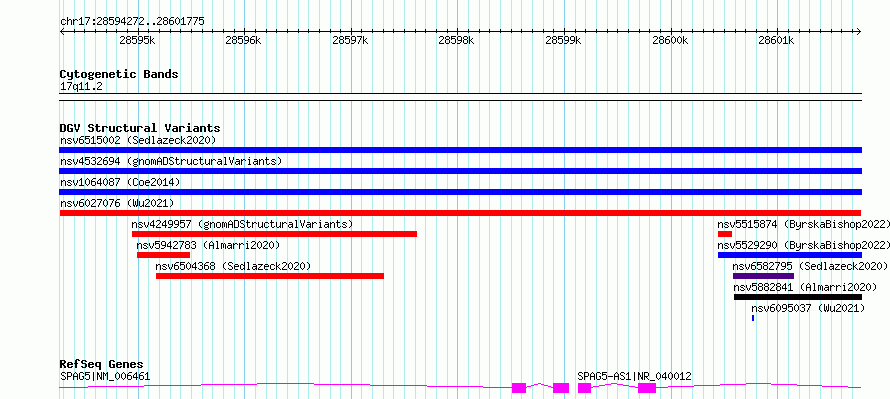Click the first magenta exon block near 28598.5k

[519, 388]
